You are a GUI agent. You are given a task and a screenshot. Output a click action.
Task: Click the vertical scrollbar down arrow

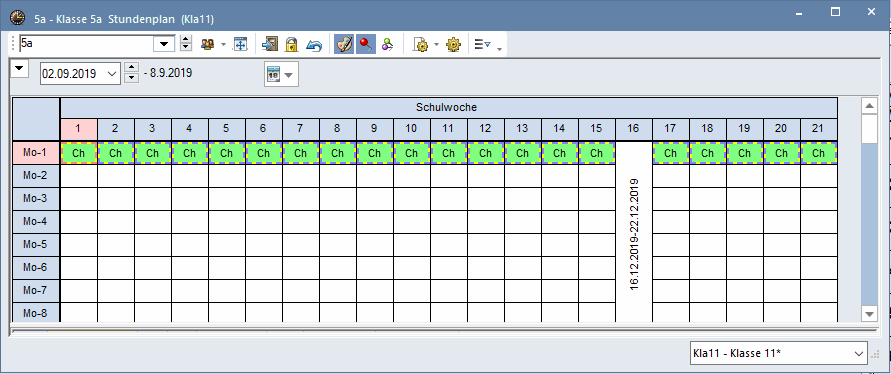(x=869, y=313)
